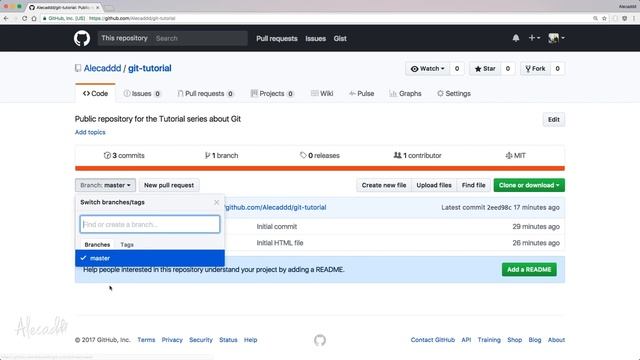Bookmark page with the star icon
This screenshot has width=640, height=360.
coord(604,18)
